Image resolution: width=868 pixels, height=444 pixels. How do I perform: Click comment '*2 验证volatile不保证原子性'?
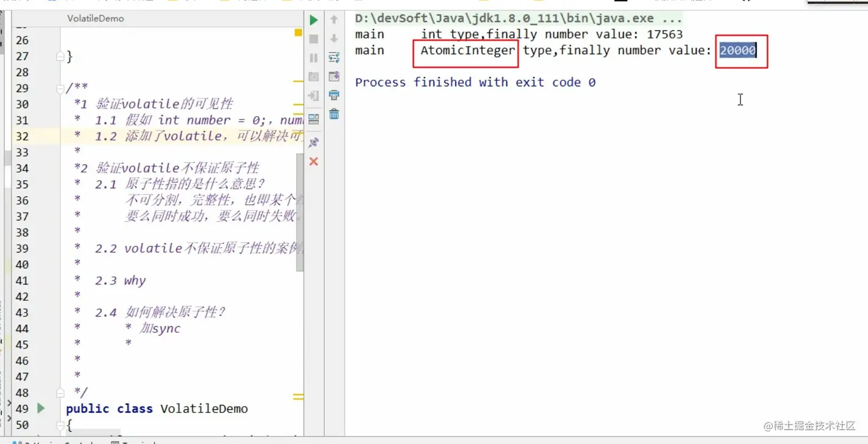(166, 168)
